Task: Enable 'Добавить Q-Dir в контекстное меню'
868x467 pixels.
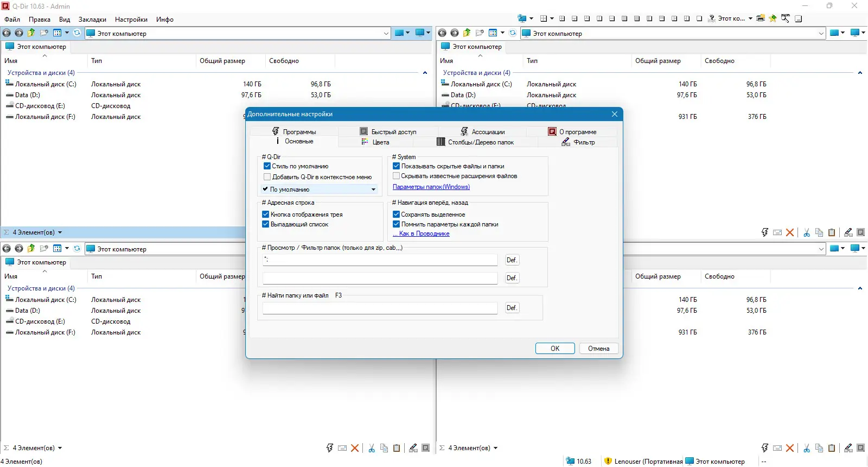Action: pyautogui.click(x=267, y=177)
